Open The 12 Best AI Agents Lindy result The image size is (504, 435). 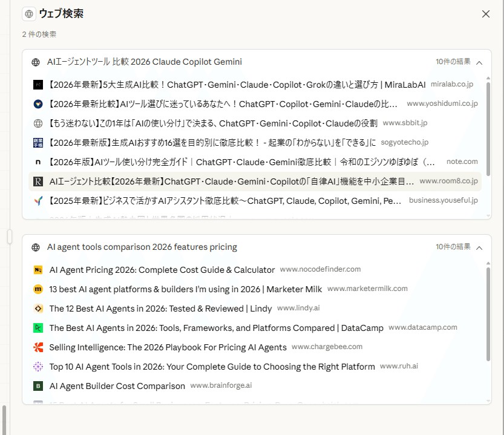pos(255,309)
